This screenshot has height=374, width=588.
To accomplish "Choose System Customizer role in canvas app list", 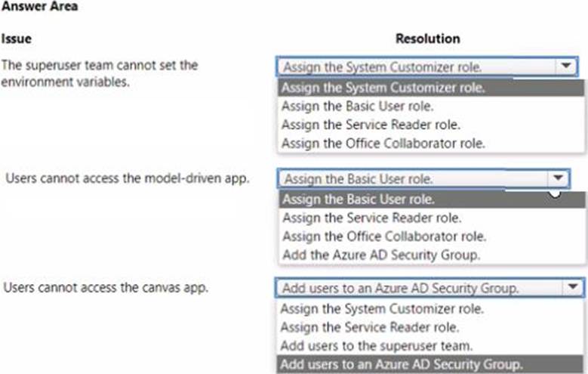I will [x=382, y=308].
